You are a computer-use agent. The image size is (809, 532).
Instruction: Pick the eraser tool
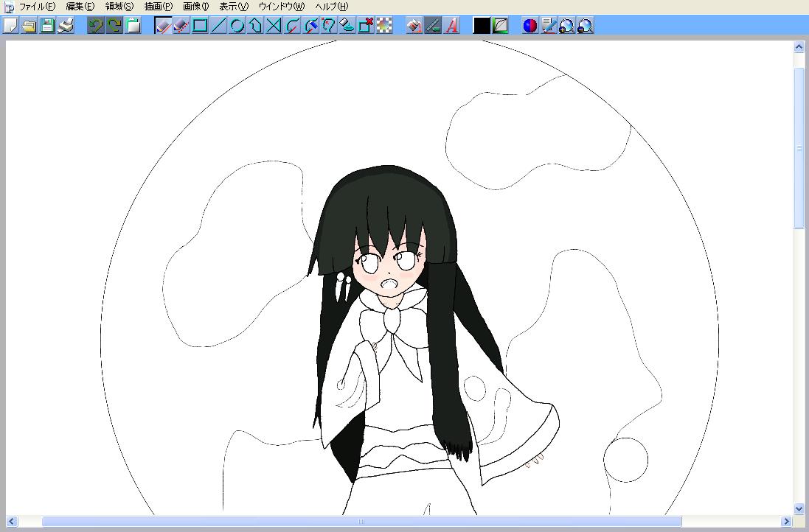(348, 25)
